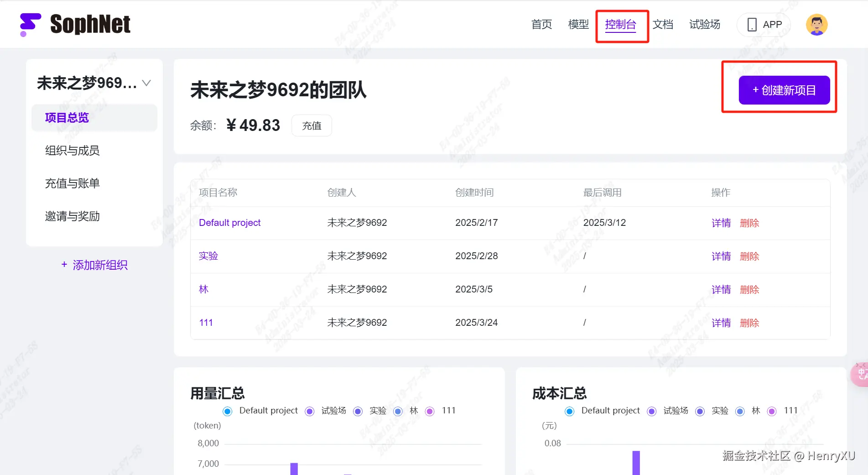Image resolution: width=868 pixels, height=475 pixels.
Task: Toggle 111 legend in 成本汇总 chart
Action: [782, 411]
